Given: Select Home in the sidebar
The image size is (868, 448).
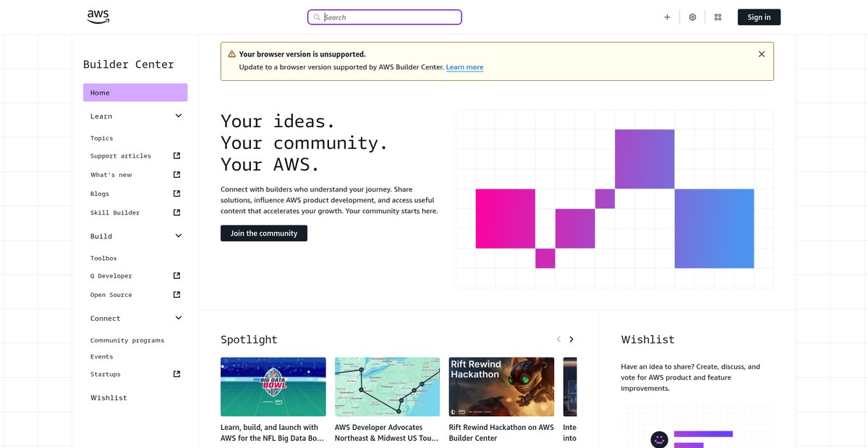Looking at the screenshot, I should 135,92.
